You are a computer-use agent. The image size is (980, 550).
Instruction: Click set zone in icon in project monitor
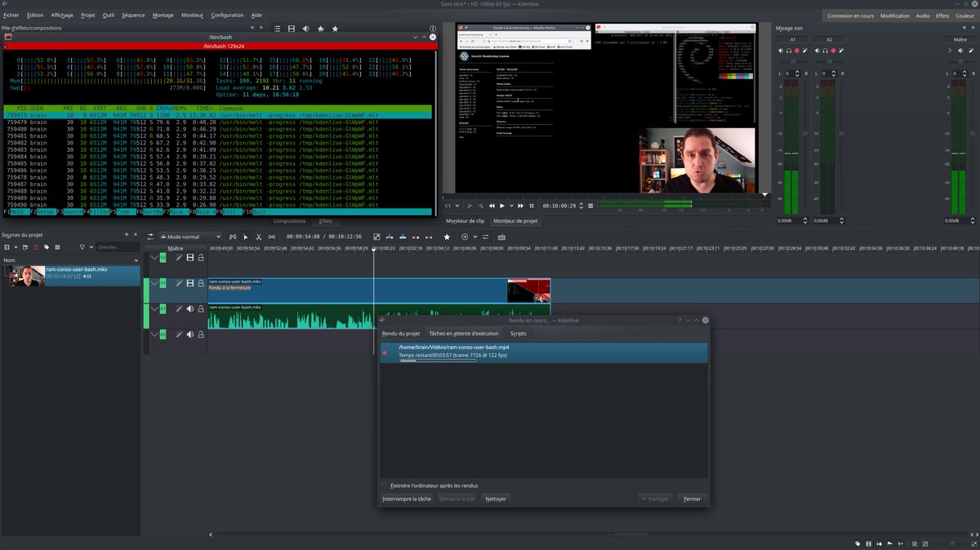(470, 206)
